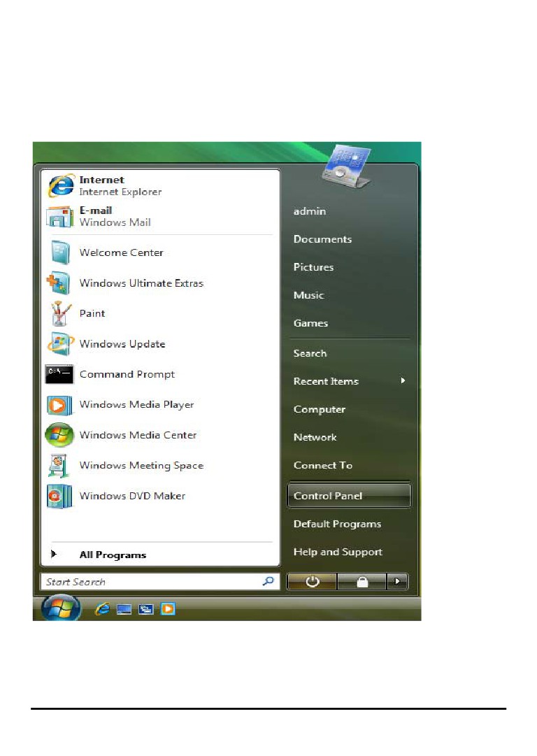
Task: Click the Windows DVD Maker icon
Action: [x=59, y=496]
